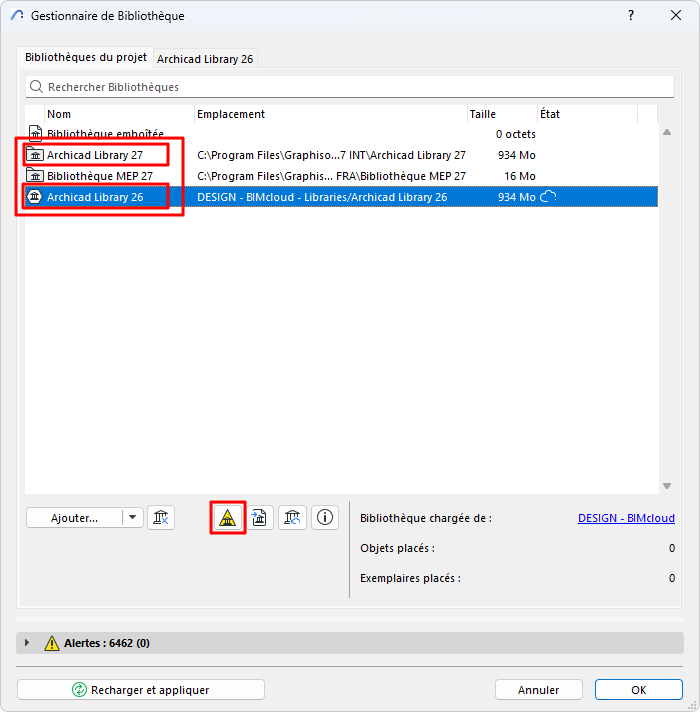The image size is (700, 712).
Task: Click Recharger et appliquer button
Action: [x=141, y=690]
